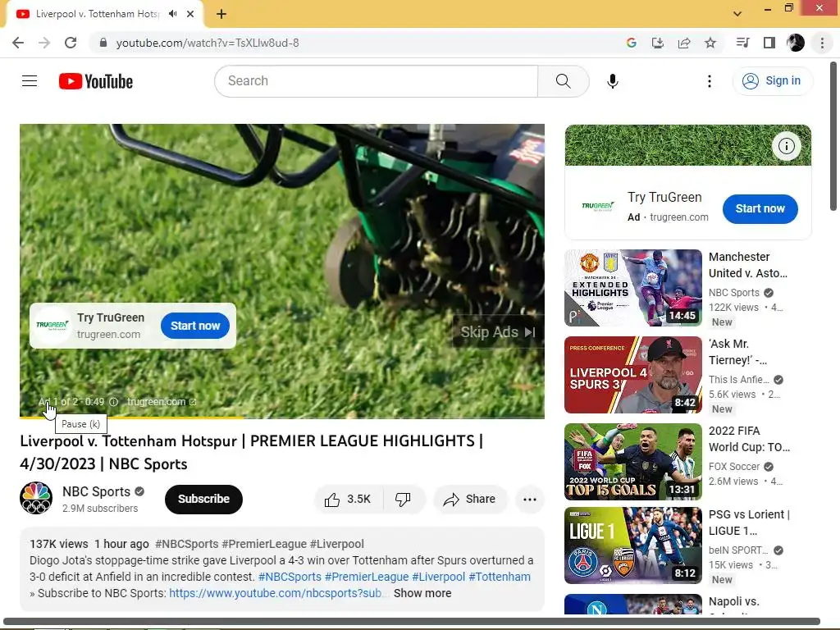The image size is (840, 630).
Task: View site info lock icon
Action: click(x=103, y=43)
